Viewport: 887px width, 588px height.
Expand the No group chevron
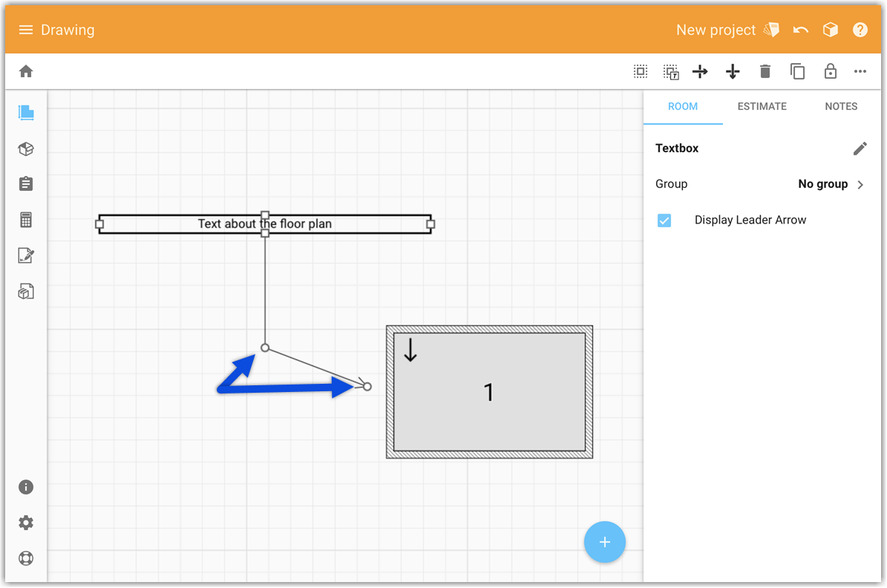[860, 185]
